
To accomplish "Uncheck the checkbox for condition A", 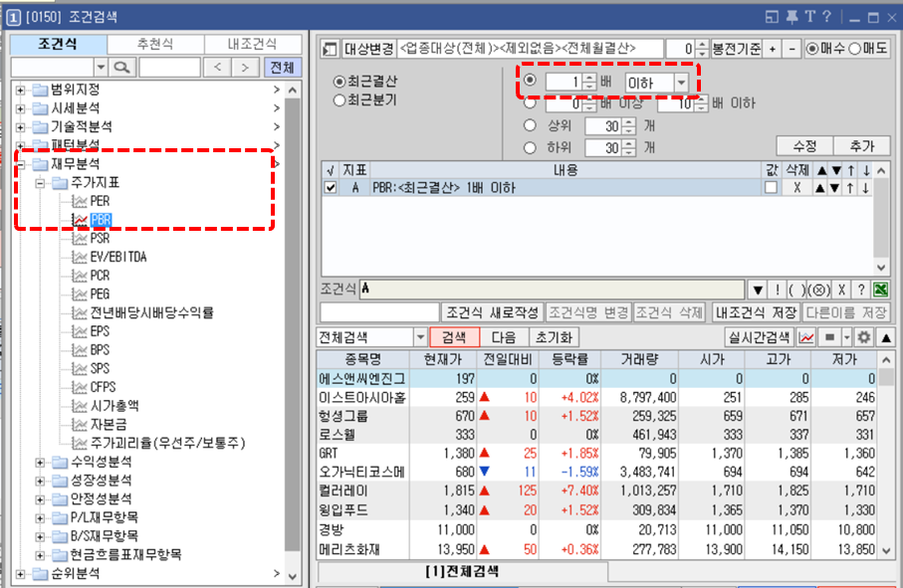I will [x=330, y=188].
